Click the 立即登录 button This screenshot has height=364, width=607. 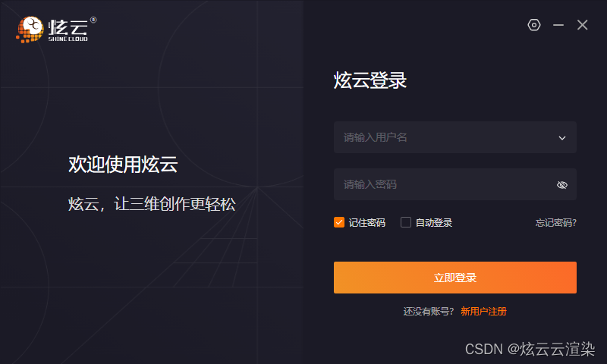pyautogui.click(x=454, y=278)
